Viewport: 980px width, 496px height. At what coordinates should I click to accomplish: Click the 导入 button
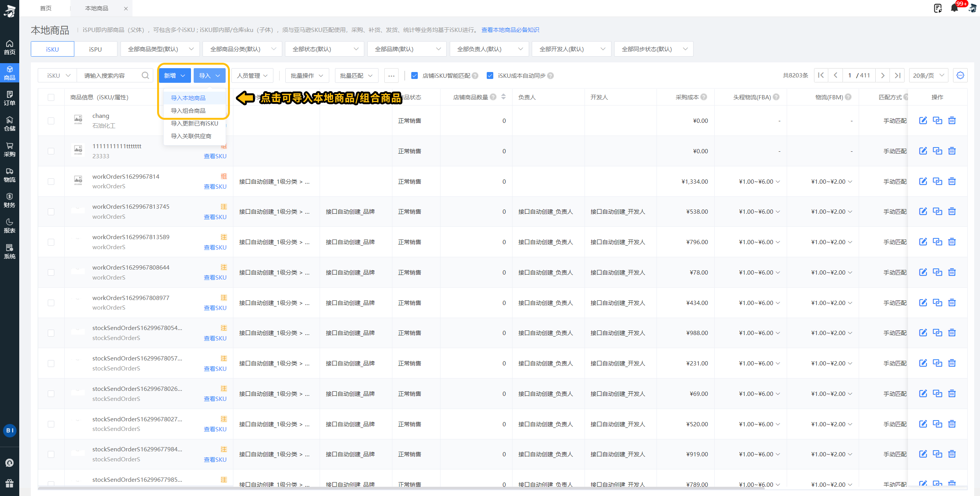tap(209, 75)
